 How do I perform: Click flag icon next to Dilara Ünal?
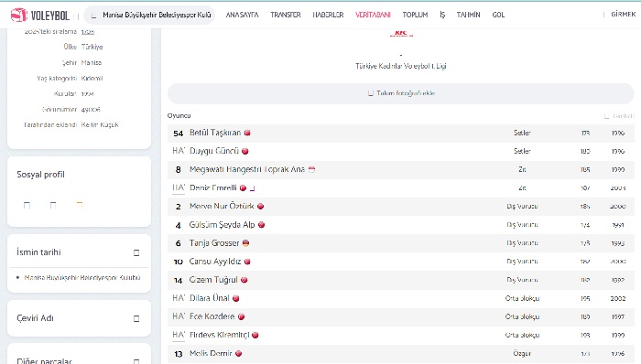pos(235,299)
